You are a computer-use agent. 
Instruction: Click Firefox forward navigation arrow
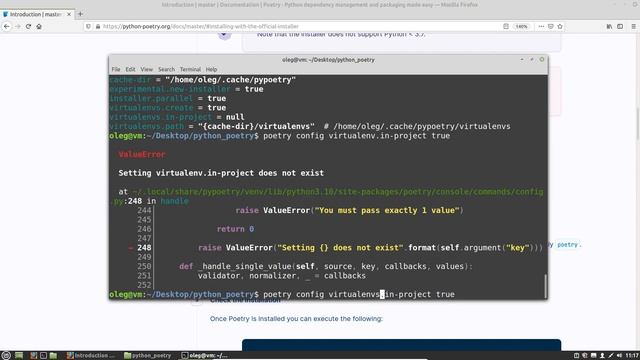click(18, 26)
